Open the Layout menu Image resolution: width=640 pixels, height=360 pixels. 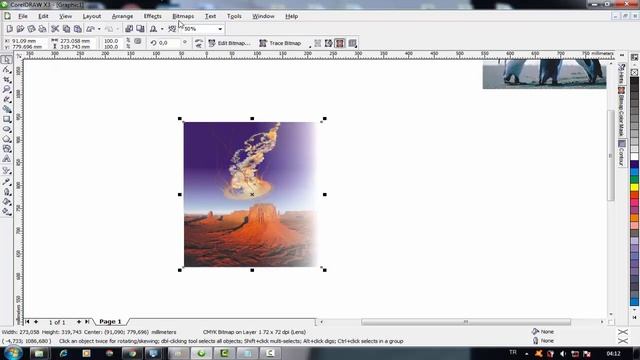click(92, 16)
